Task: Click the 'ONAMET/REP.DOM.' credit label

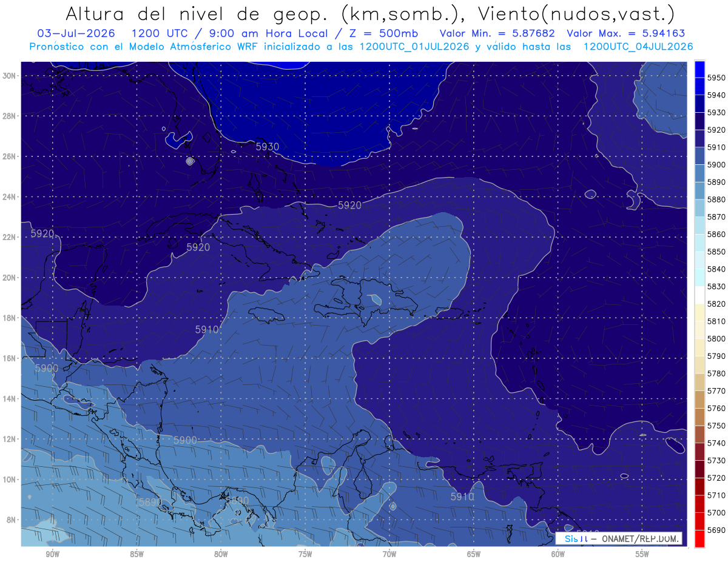Action: 641,538
